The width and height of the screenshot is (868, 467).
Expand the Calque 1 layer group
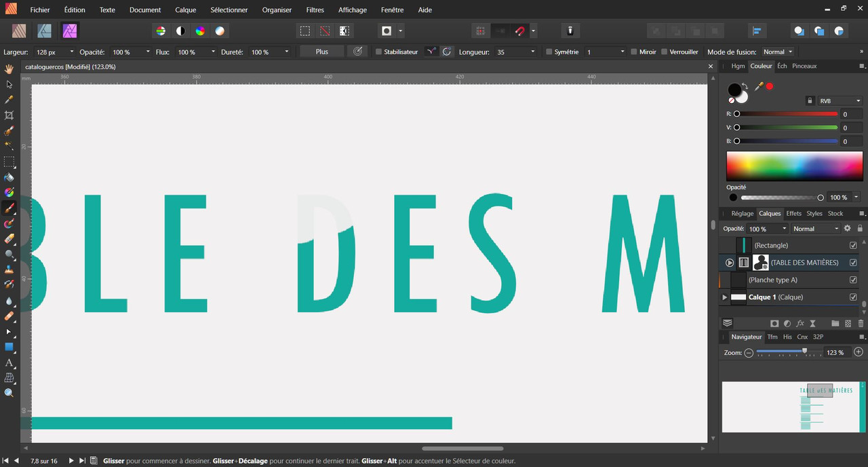pyautogui.click(x=724, y=297)
